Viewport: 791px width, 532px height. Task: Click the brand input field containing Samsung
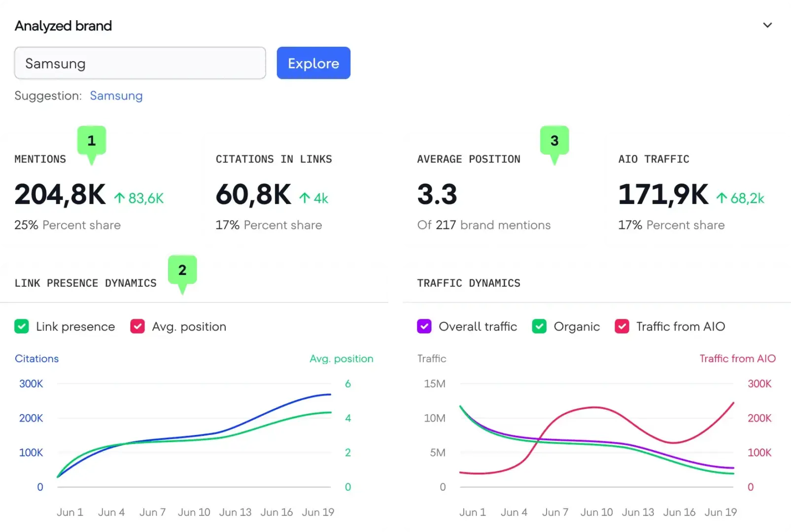coord(140,63)
